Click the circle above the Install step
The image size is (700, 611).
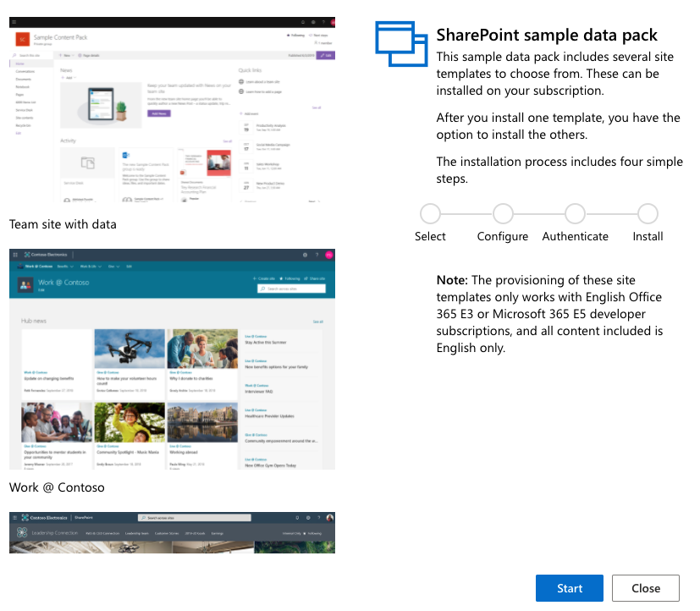tap(648, 213)
